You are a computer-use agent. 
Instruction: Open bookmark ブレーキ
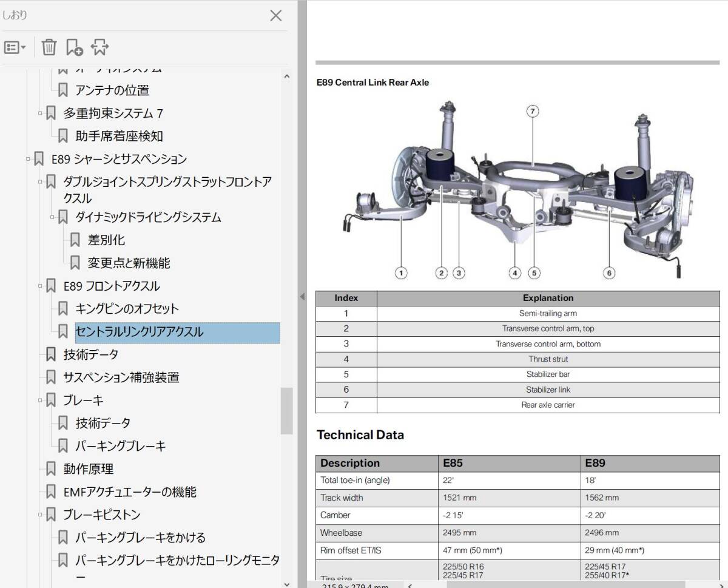tap(83, 400)
